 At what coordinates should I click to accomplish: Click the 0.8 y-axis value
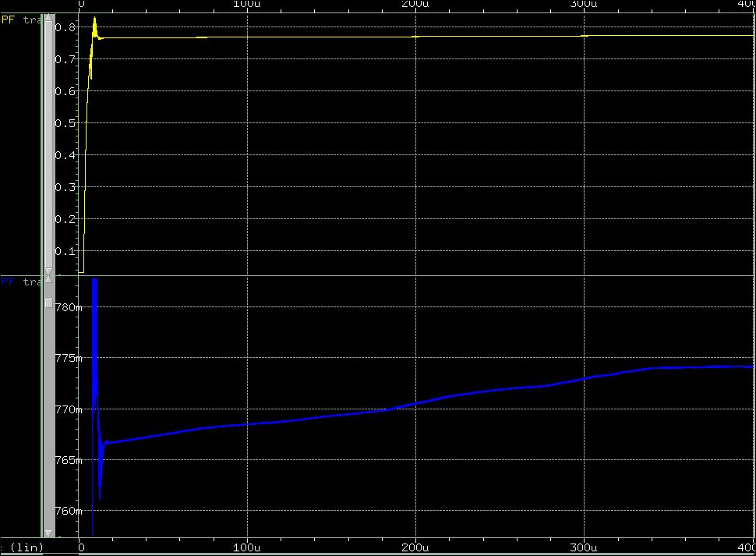click(x=65, y=27)
